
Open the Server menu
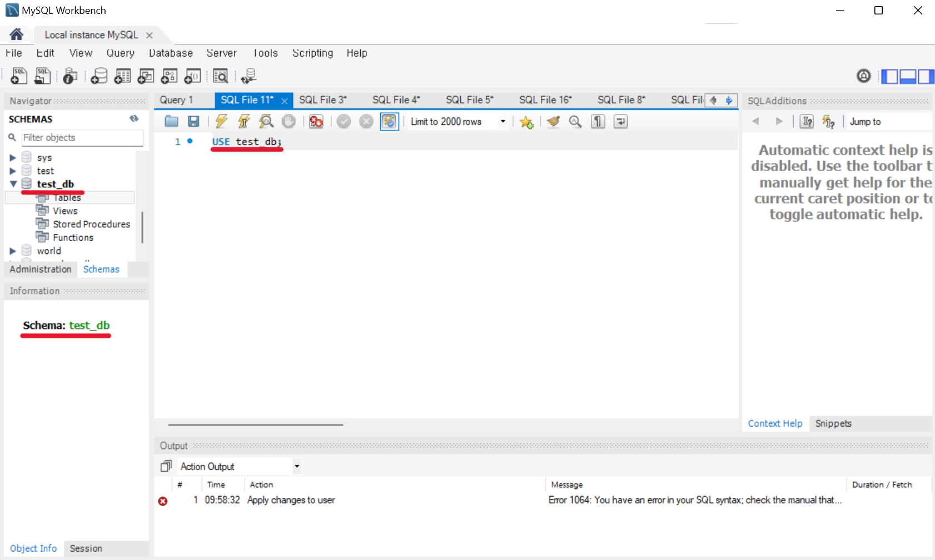tap(222, 53)
